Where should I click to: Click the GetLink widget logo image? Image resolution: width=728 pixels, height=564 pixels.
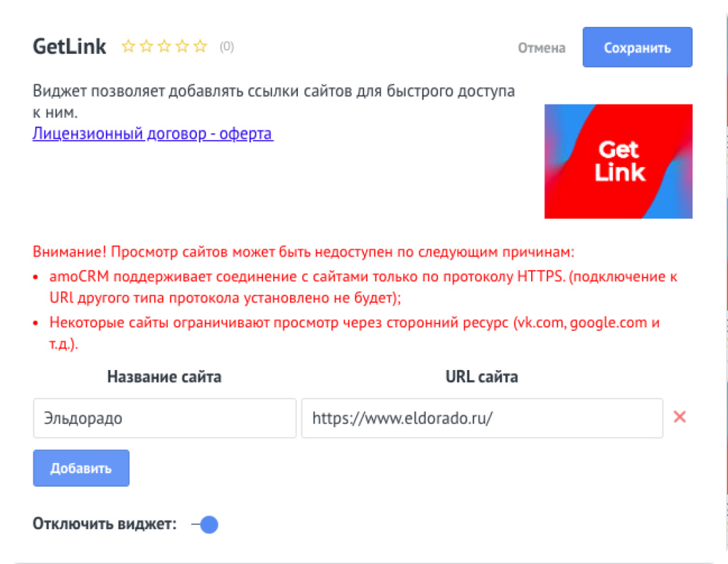coord(619,161)
